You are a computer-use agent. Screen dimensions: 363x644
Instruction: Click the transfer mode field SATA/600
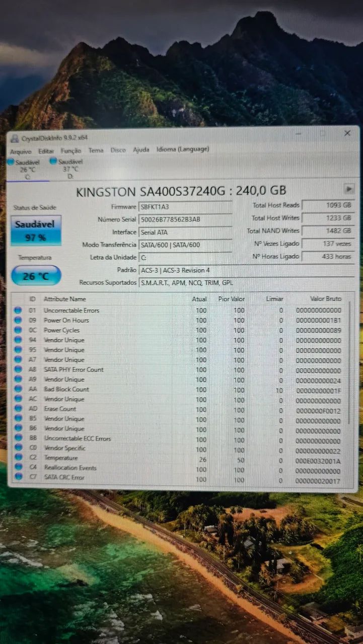[x=185, y=245]
